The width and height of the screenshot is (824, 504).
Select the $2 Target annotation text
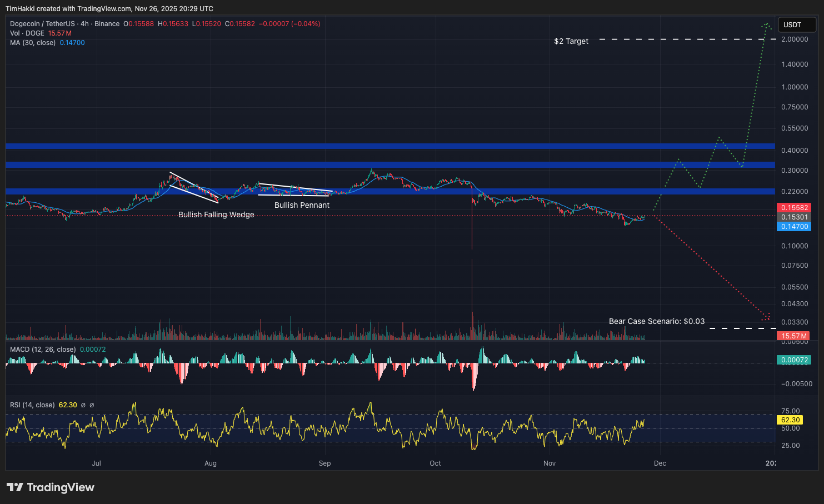(x=571, y=41)
